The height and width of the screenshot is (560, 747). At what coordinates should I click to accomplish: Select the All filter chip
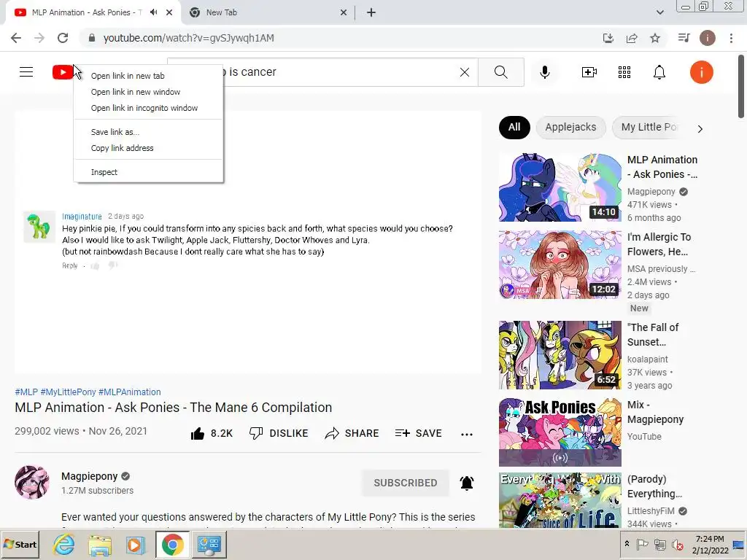point(514,127)
